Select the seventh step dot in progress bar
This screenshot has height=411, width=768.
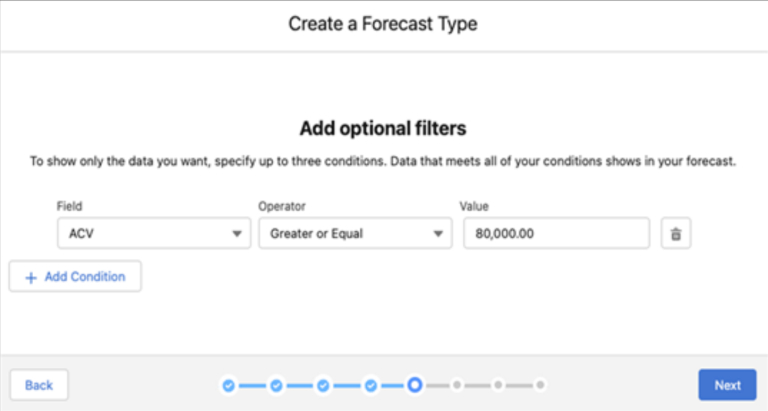[498, 385]
